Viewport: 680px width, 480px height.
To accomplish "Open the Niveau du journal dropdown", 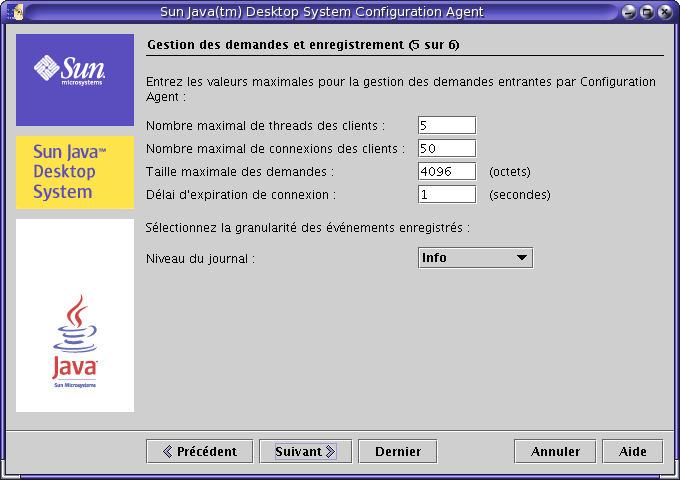I will (475, 258).
